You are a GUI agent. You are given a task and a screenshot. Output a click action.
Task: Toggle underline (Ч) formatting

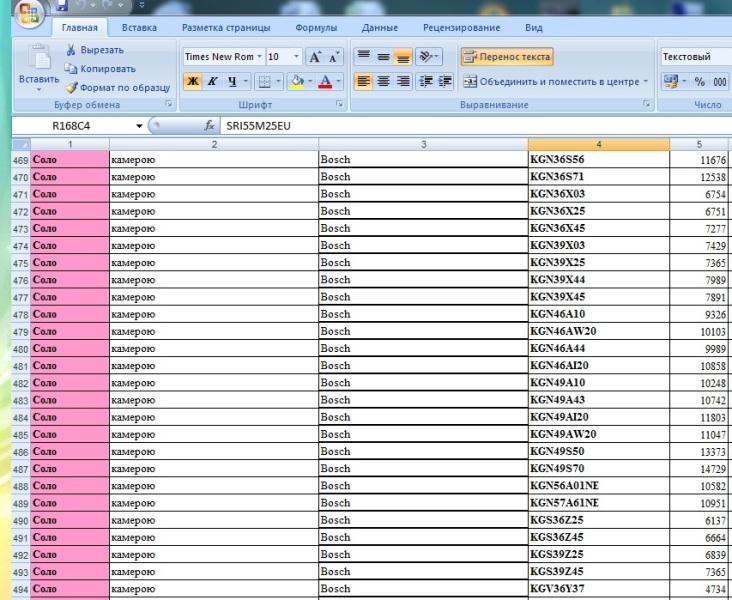tap(232, 82)
